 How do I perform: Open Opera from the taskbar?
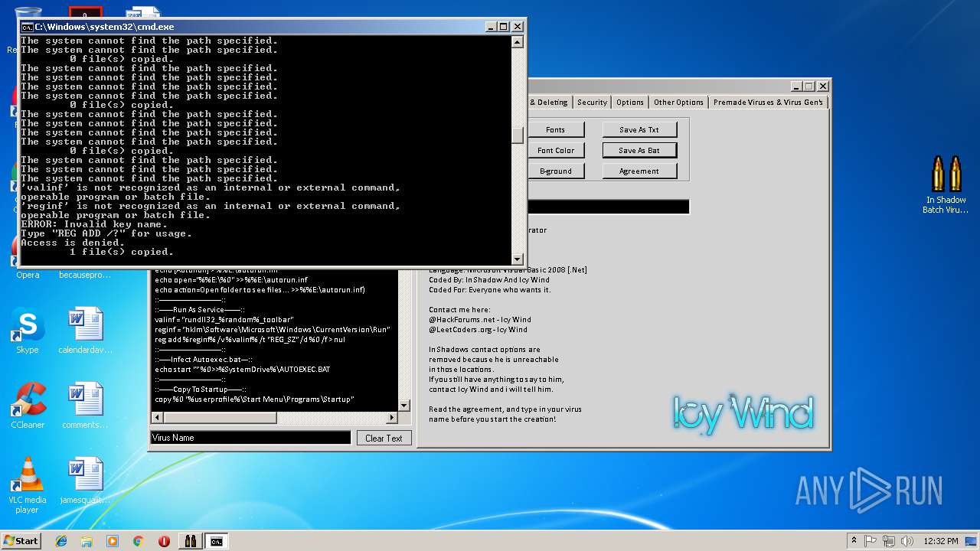tap(164, 541)
